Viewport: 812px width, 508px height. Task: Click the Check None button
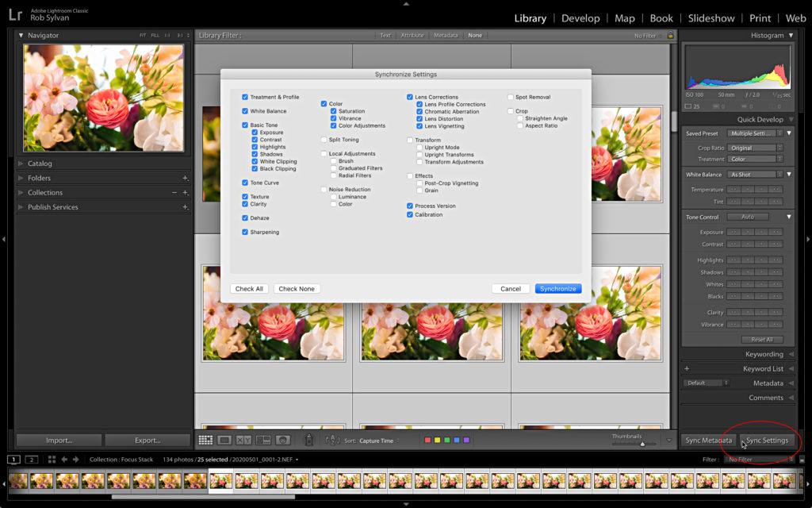pyautogui.click(x=297, y=289)
